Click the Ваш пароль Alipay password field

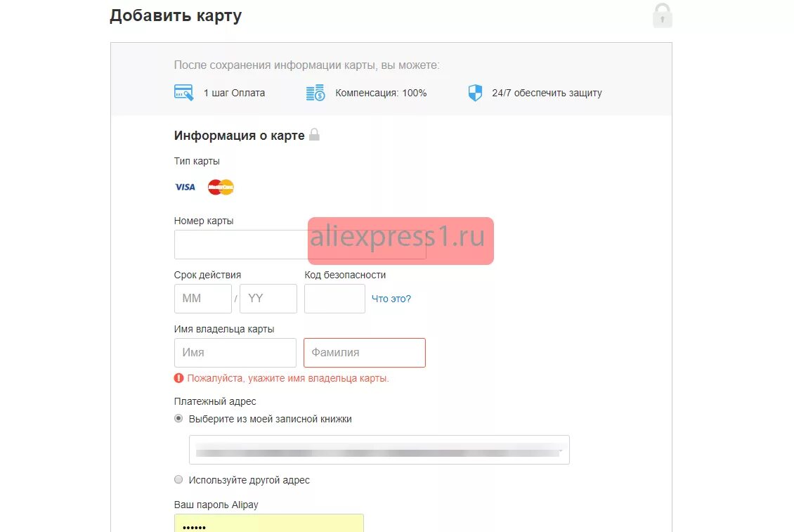click(x=269, y=523)
